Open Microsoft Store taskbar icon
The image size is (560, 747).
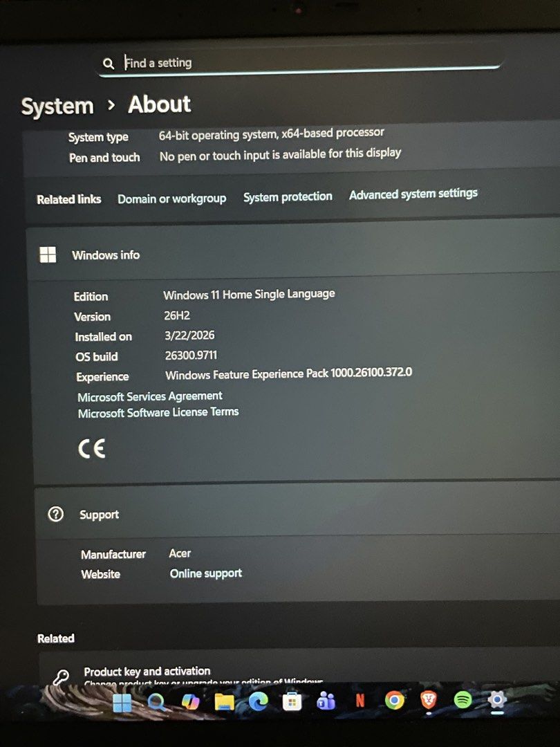click(x=292, y=701)
